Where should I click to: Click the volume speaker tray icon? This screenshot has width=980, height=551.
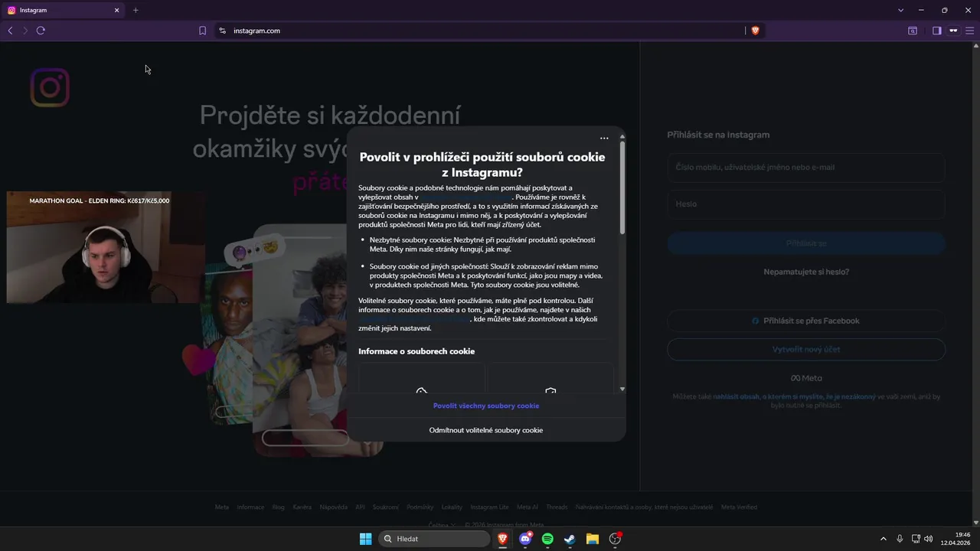coord(929,539)
